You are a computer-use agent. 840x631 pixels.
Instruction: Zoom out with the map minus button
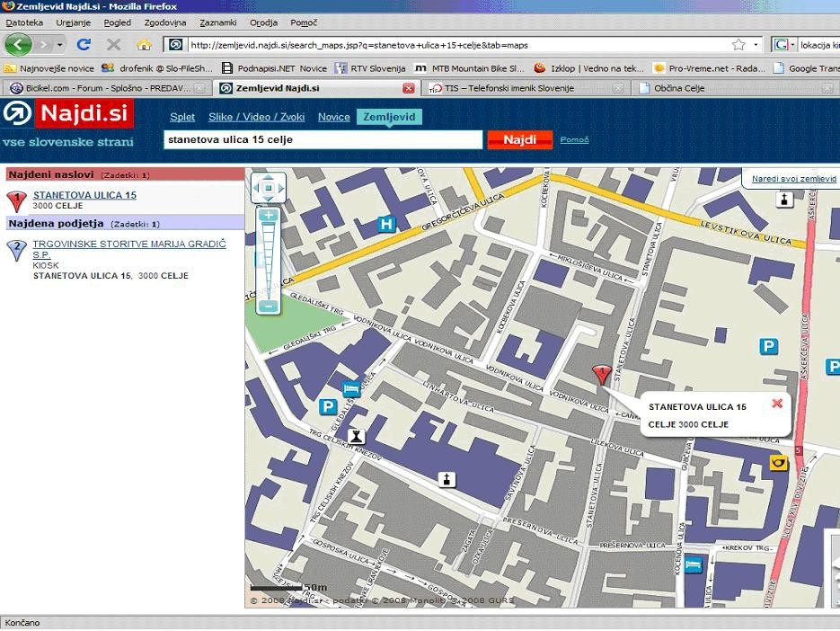point(269,307)
